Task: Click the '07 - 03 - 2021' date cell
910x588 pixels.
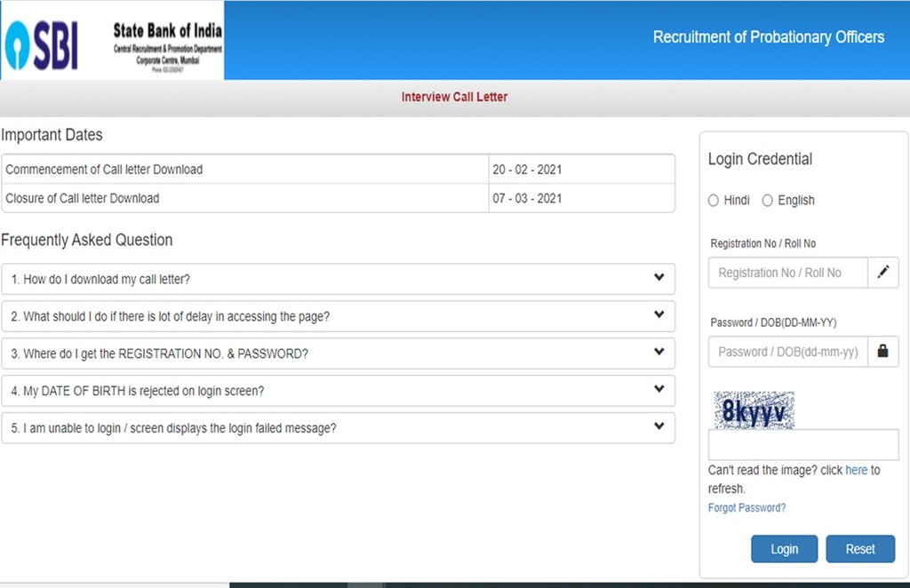Action: (x=581, y=198)
